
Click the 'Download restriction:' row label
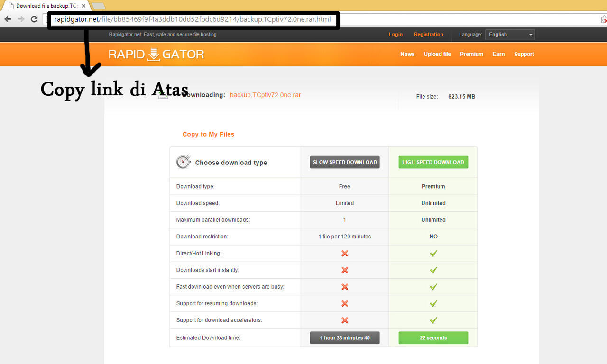coord(202,237)
